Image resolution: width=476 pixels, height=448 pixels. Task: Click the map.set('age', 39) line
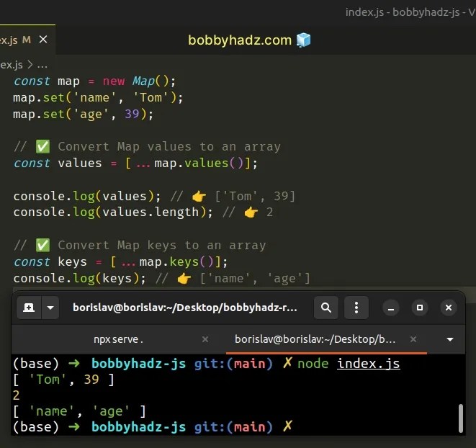[x=84, y=115]
